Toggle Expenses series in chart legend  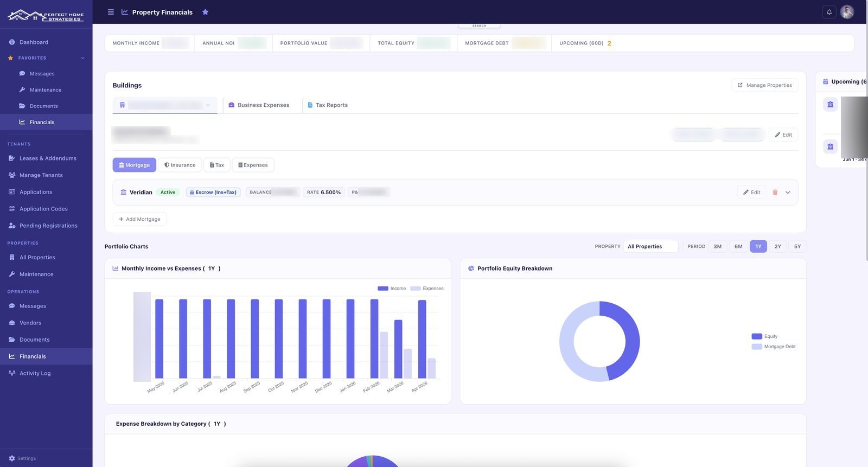427,289
